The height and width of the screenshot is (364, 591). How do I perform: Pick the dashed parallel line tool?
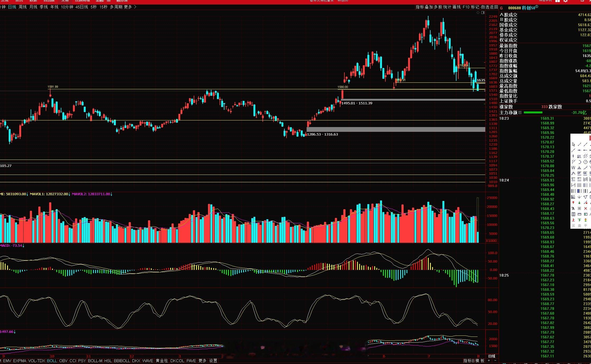pos(573,162)
